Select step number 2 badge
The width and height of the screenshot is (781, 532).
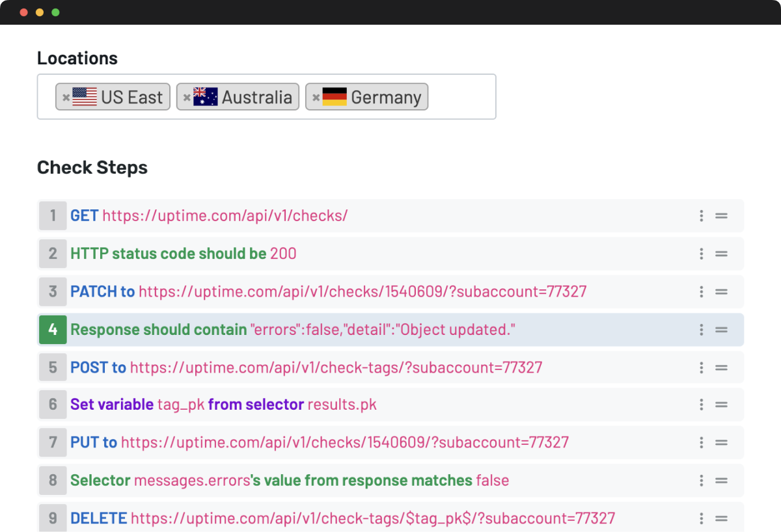coord(53,254)
